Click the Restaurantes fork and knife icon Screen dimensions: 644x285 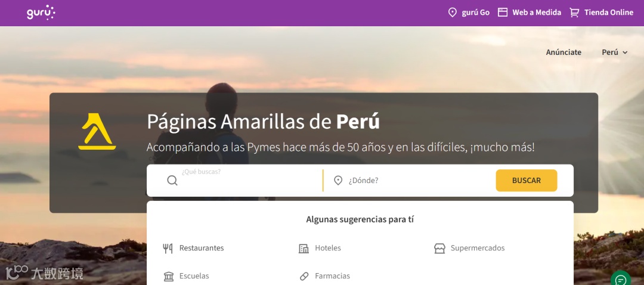[x=168, y=248]
